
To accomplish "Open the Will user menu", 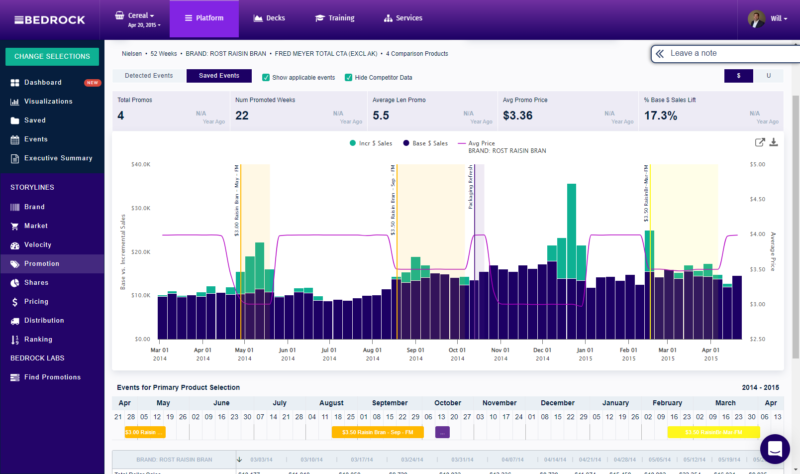I will click(x=779, y=18).
